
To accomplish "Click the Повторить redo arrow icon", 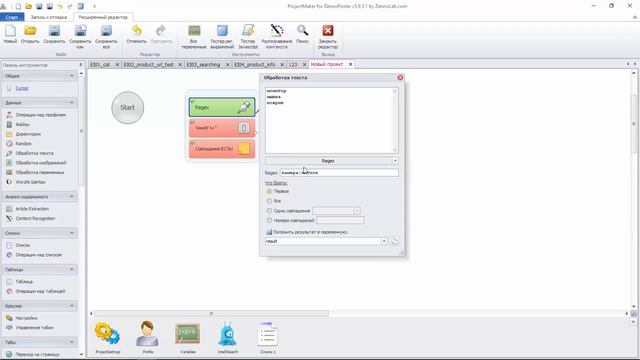I will (161, 34).
